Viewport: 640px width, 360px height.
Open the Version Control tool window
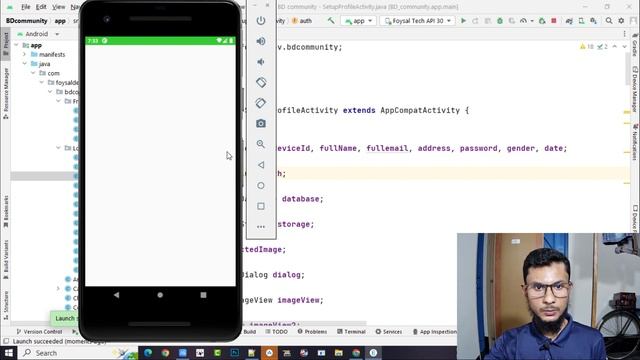point(39,331)
